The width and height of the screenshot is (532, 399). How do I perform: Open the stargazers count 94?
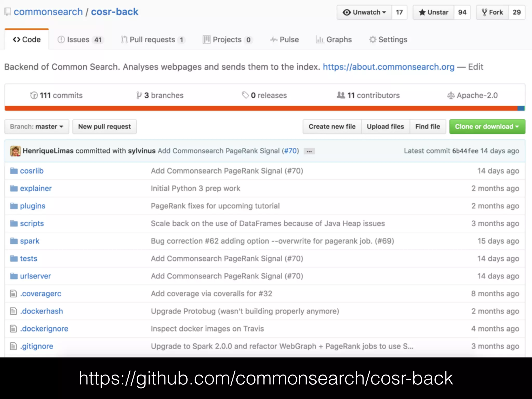pos(462,12)
